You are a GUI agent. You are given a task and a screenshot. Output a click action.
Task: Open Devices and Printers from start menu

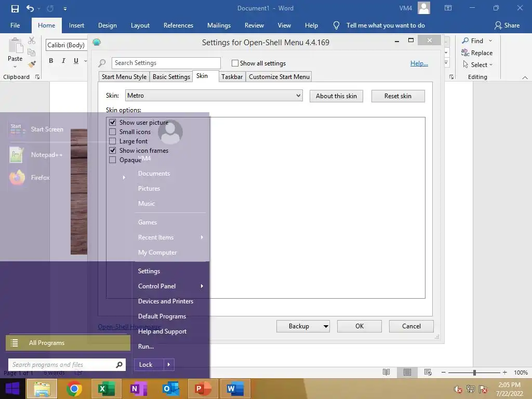pos(166,301)
